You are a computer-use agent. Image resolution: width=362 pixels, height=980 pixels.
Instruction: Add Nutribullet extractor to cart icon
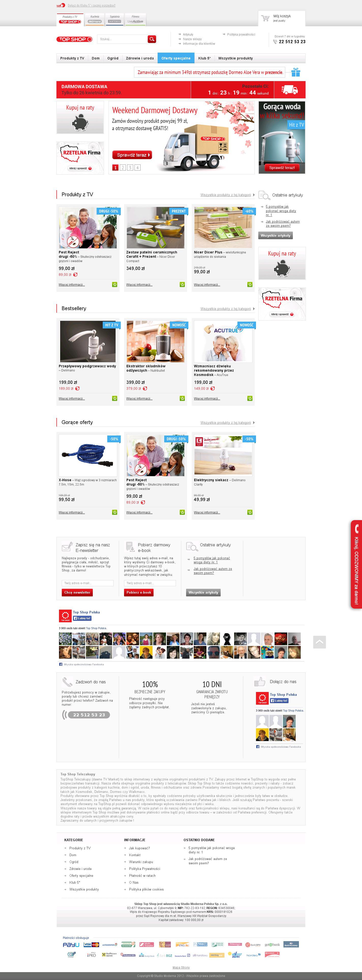[182, 398]
